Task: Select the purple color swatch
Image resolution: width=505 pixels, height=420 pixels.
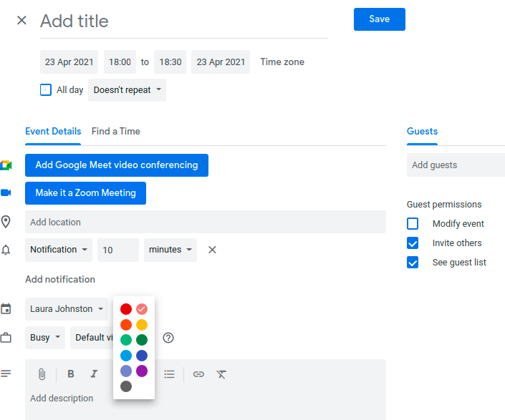Action: pyautogui.click(x=142, y=371)
